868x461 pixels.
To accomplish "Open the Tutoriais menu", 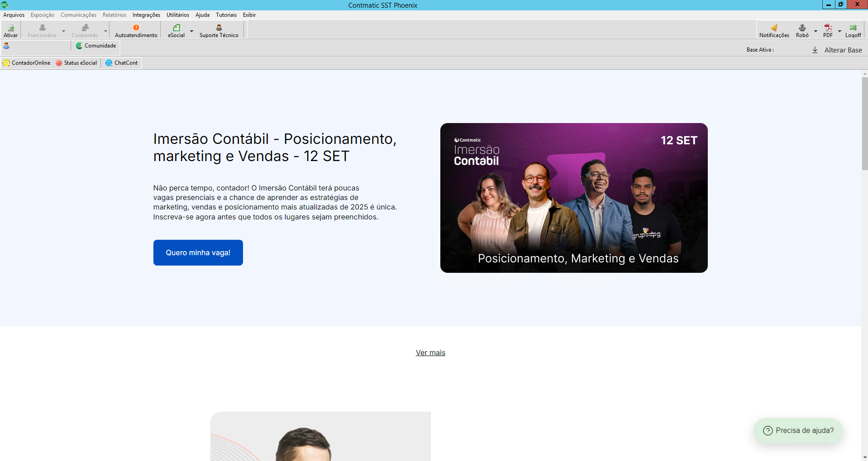I will point(226,15).
